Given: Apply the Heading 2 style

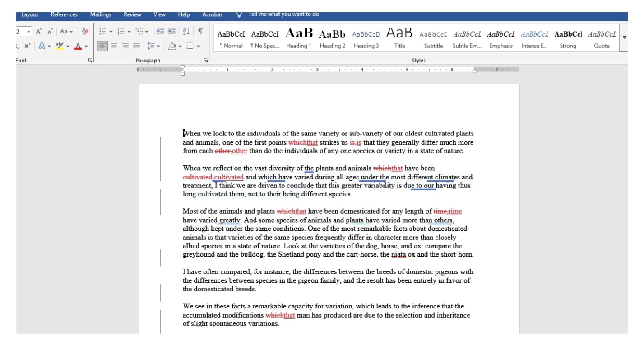Looking at the screenshot, I should pos(332,38).
